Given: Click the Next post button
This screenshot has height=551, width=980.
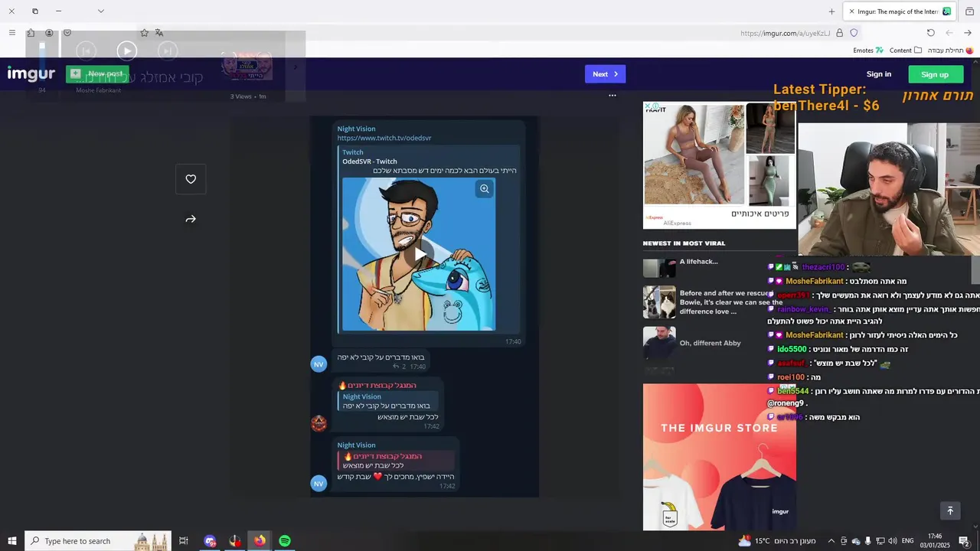Looking at the screenshot, I should click(605, 74).
